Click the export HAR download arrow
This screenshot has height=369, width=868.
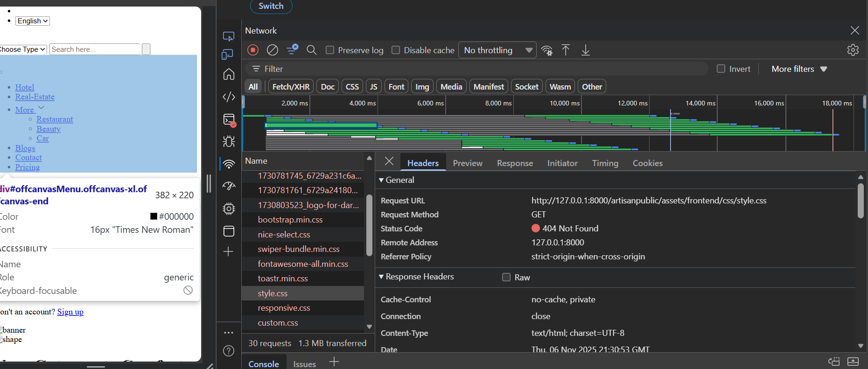[x=586, y=50]
